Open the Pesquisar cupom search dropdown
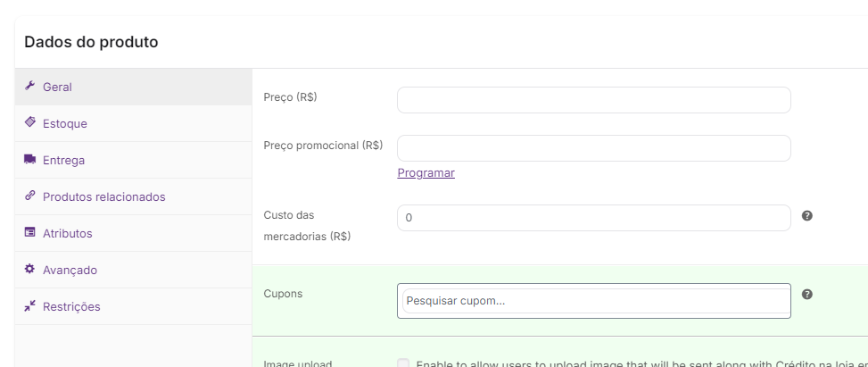This screenshot has width=868, height=367. (x=593, y=301)
